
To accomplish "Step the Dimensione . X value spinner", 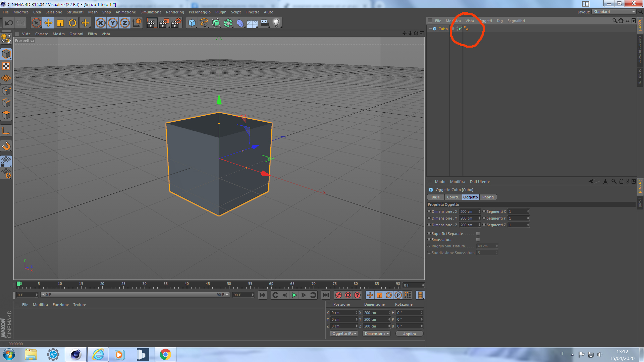I will [x=479, y=212].
